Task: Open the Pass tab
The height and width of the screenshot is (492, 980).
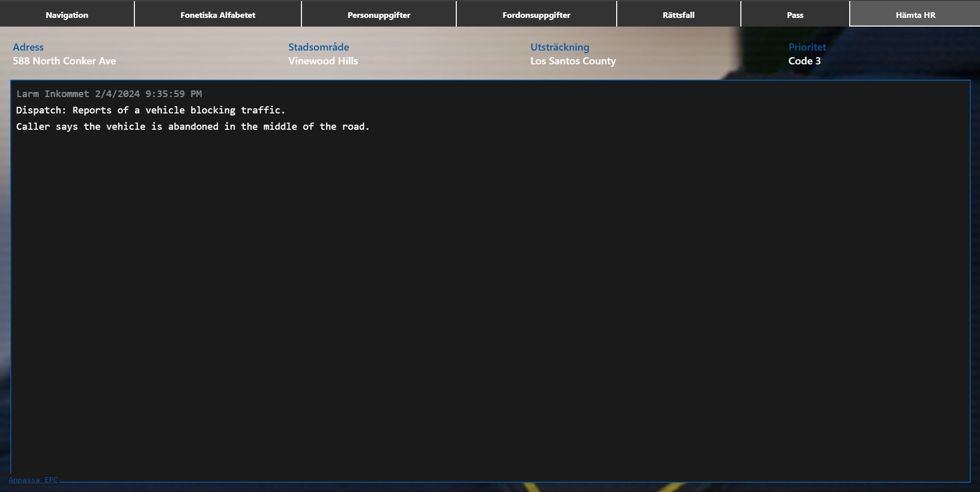Action: tap(795, 15)
